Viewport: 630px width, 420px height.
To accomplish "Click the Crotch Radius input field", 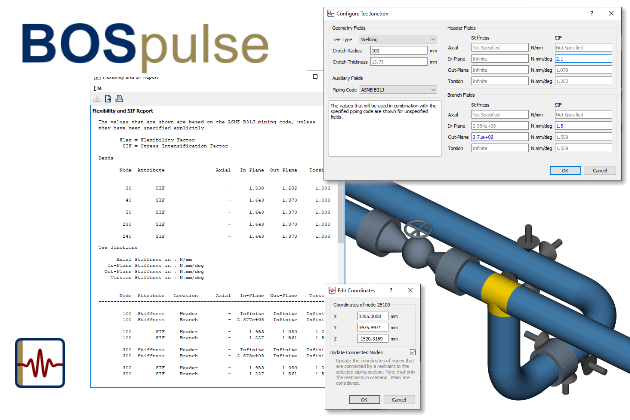I will pyautogui.click(x=399, y=51).
